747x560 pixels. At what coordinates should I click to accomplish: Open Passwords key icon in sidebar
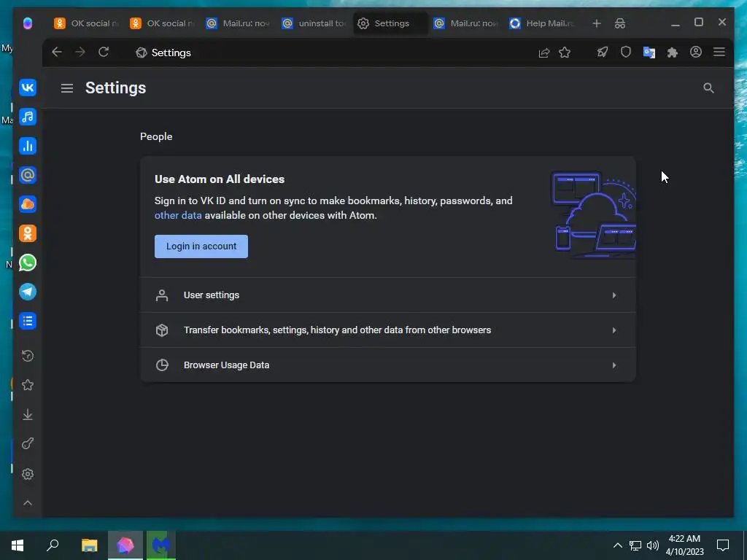28,444
